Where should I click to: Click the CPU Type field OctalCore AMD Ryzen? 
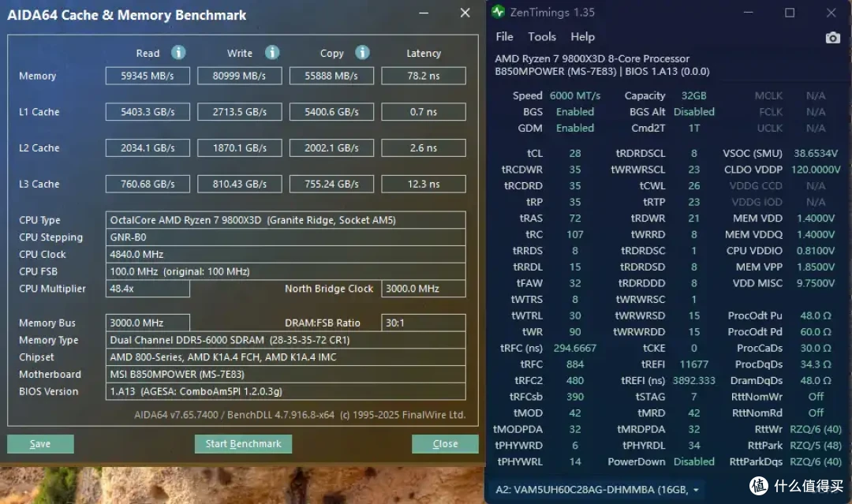click(x=286, y=220)
